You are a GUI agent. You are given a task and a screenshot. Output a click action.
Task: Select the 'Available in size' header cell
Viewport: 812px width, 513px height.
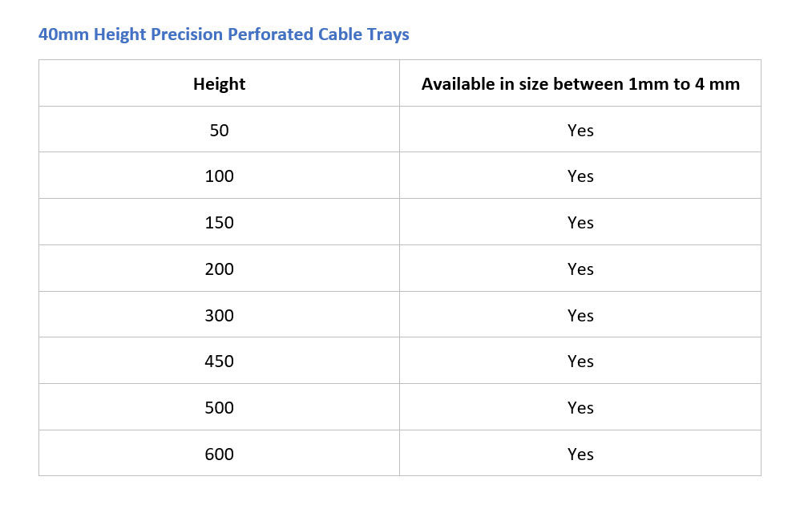(580, 83)
